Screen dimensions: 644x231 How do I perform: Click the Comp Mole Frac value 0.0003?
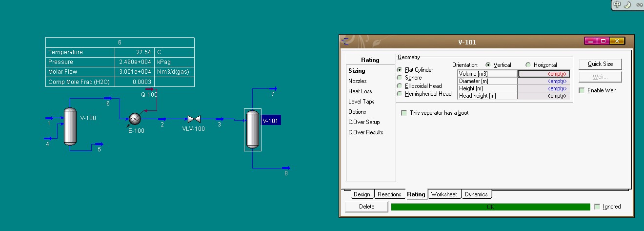click(134, 82)
